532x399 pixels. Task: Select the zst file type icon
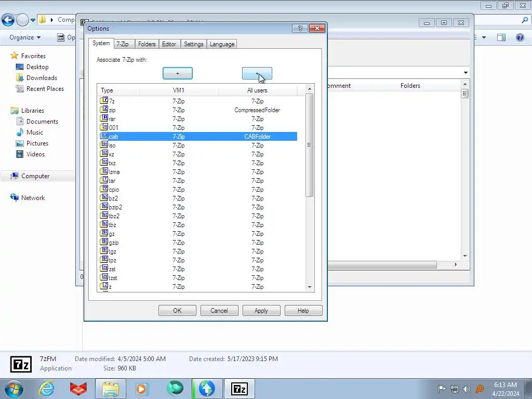coord(104,269)
